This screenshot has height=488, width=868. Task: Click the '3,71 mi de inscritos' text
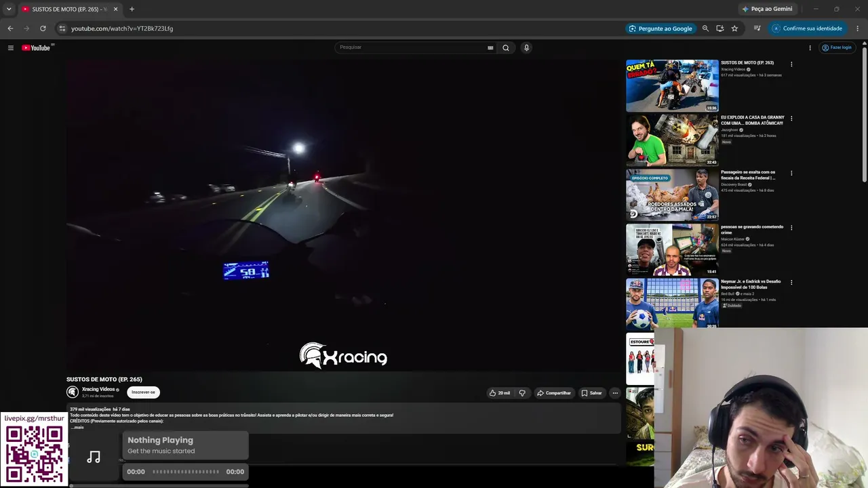[x=98, y=396]
